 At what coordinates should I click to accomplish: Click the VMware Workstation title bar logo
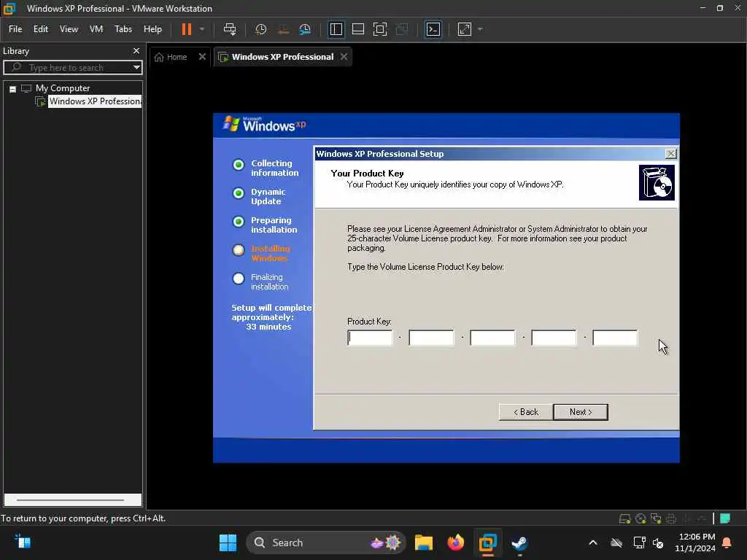(x=9, y=8)
